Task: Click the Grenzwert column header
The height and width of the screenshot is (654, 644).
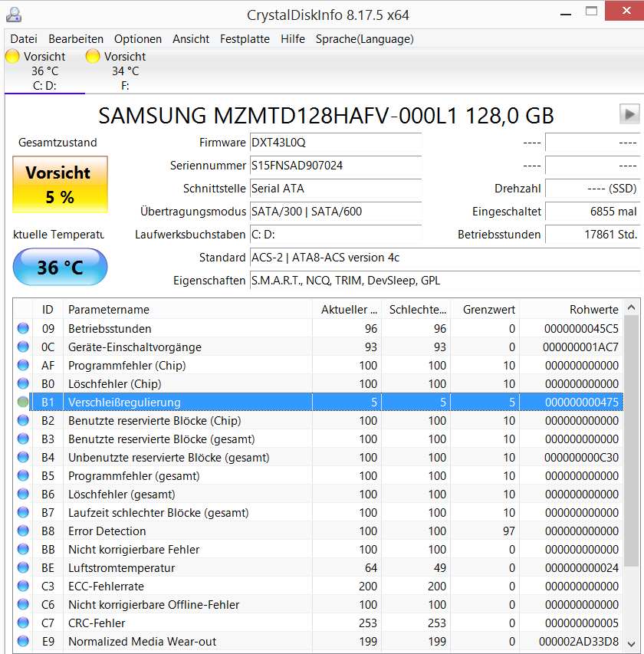Action: (x=485, y=309)
